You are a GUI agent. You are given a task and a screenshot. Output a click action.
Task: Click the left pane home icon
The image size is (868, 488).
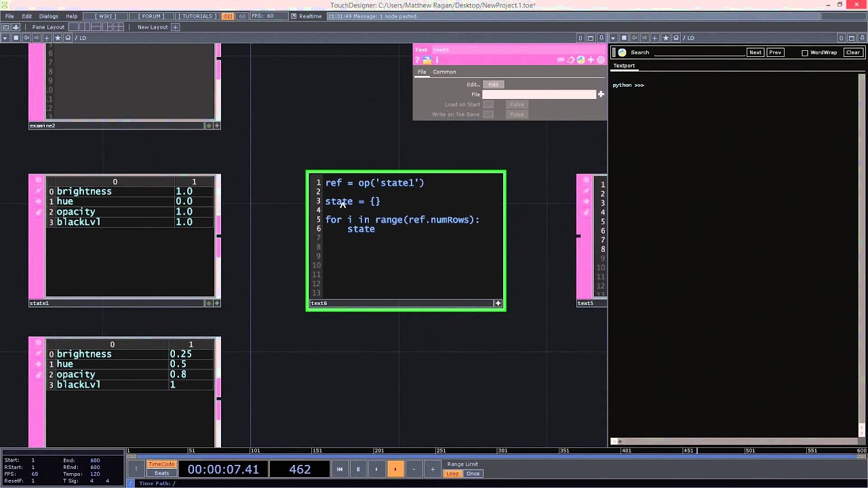point(68,38)
